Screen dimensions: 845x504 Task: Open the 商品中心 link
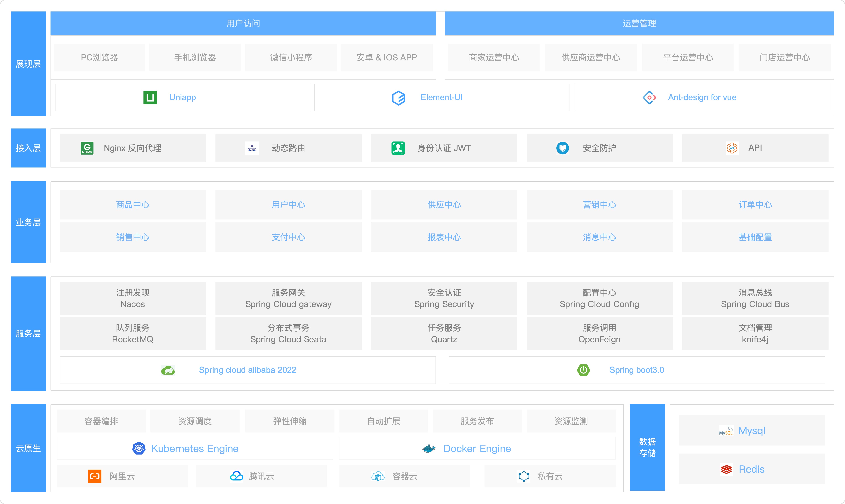point(133,204)
